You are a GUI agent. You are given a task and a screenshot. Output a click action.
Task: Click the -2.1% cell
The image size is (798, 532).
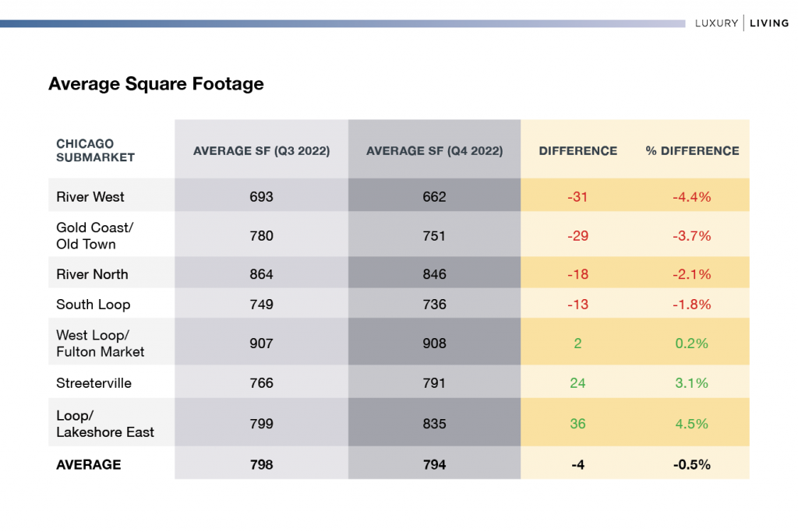coord(692,274)
